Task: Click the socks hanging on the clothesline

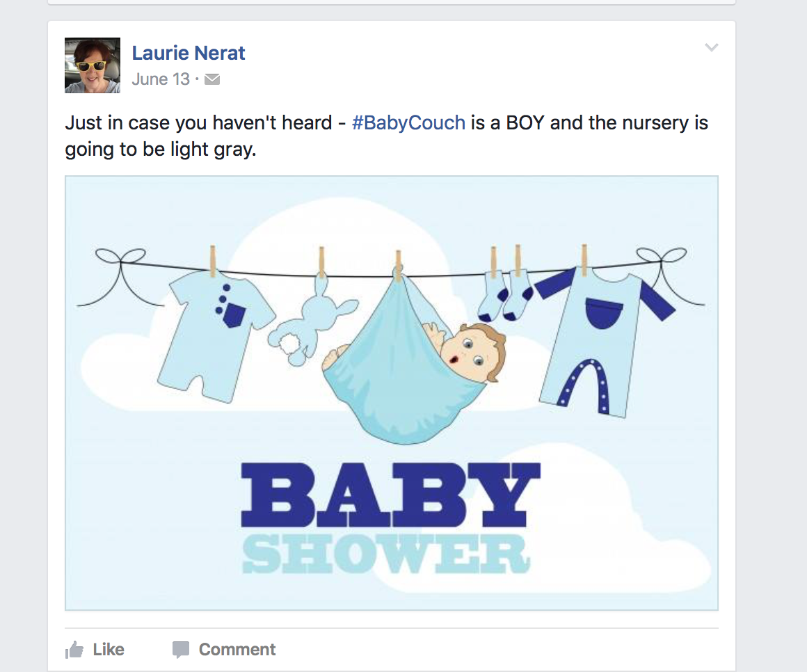Action: (x=504, y=299)
